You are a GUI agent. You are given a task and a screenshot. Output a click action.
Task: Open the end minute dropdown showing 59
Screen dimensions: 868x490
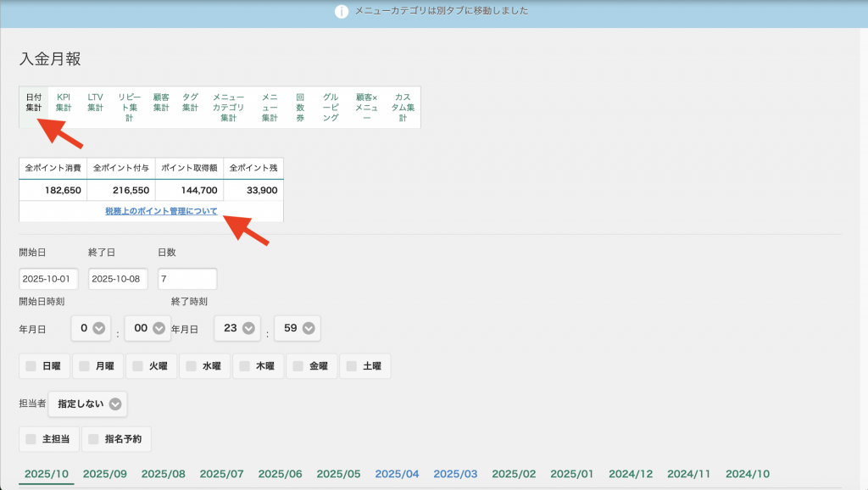click(x=298, y=328)
